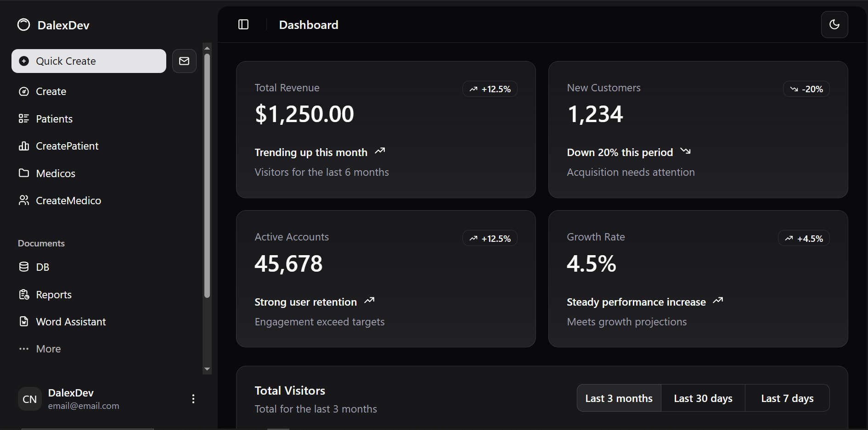This screenshot has width=868, height=430.
Task: Click the sidebar scroll up arrow
Action: 207,48
